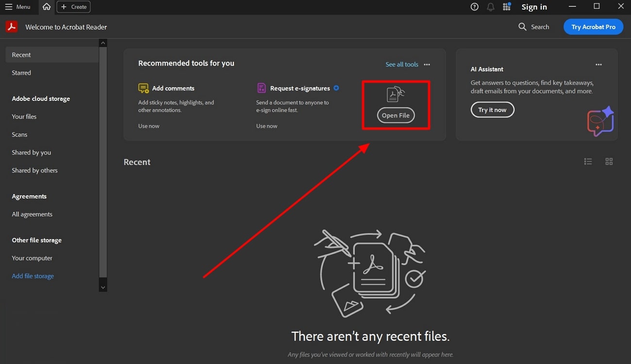Click Try Acrobat Pro button

point(593,27)
